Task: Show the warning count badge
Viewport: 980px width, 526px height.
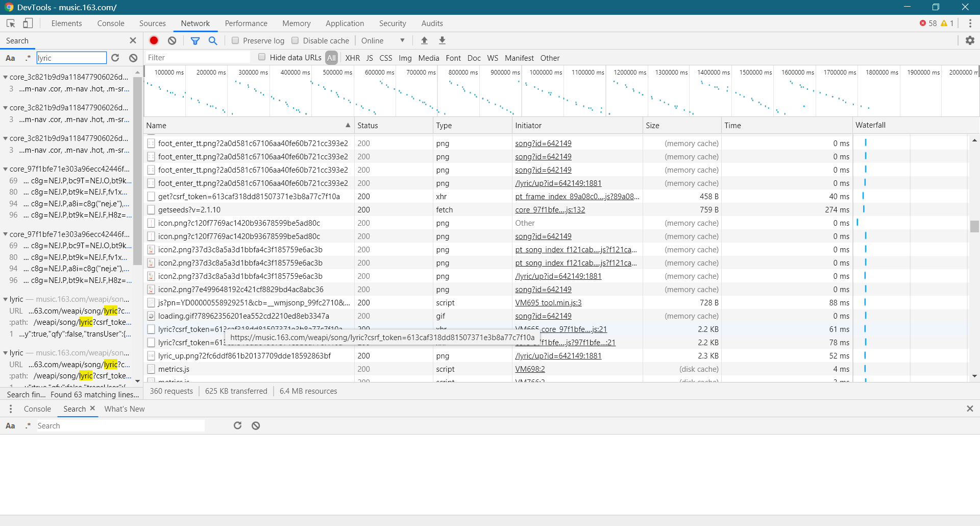Action: 947,23
